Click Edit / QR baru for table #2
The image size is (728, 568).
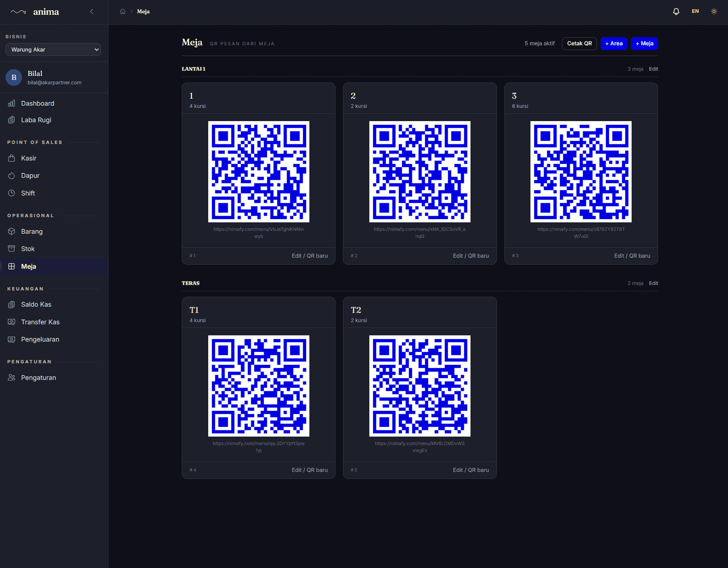coord(471,256)
